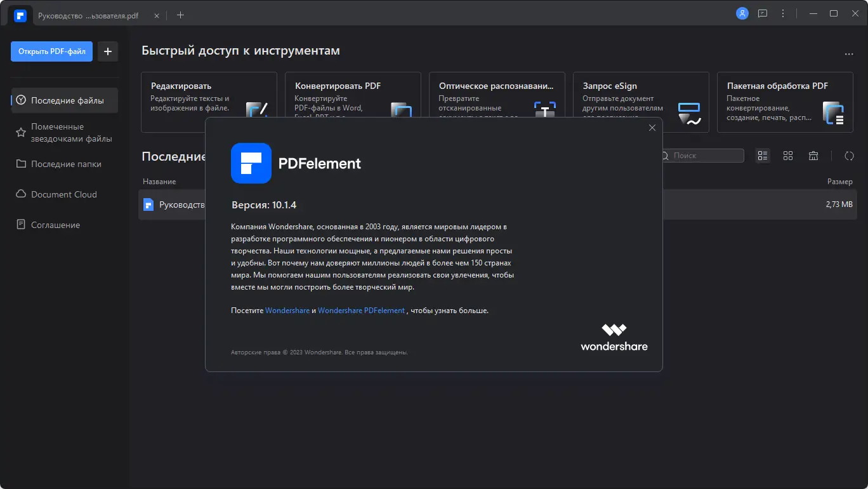Select Последние файлы in the sidebar
This screenshot has width=868, height=489.
click(67, 100)
